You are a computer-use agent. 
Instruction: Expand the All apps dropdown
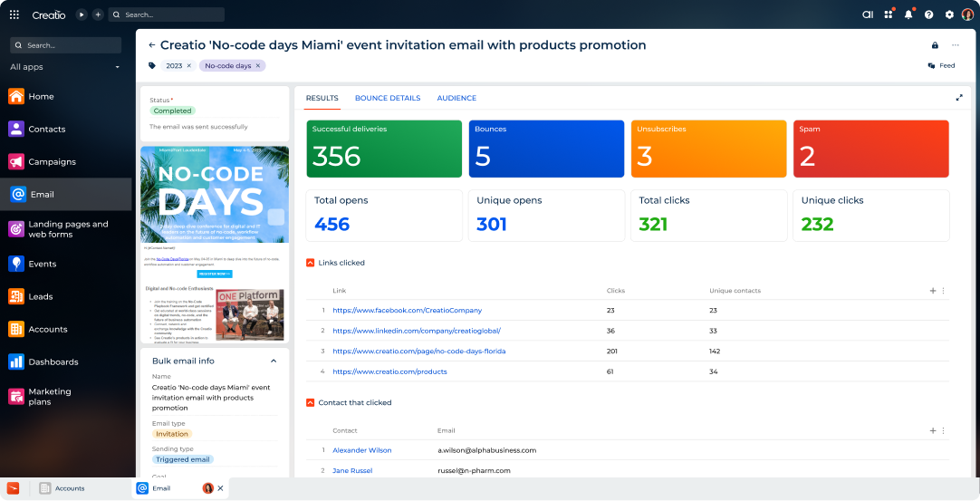117,67
